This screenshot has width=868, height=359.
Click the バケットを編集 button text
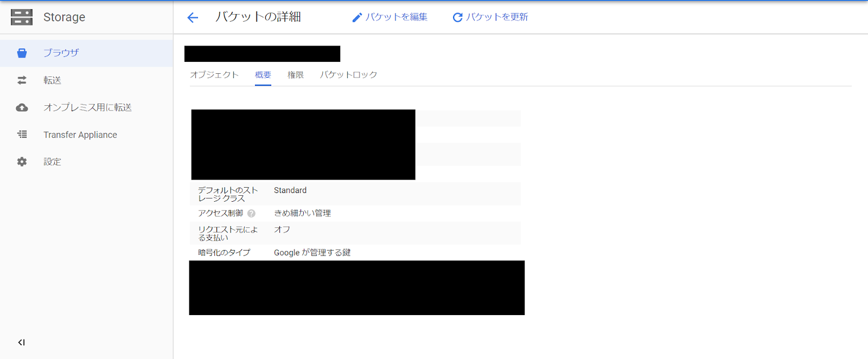[397, 17]
